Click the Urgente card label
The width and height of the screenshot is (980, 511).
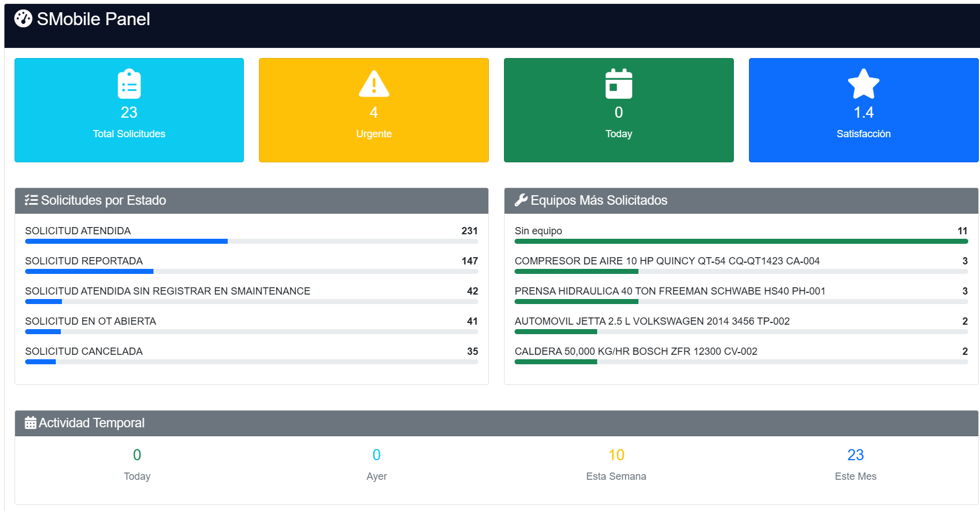[x=374, y=134]
